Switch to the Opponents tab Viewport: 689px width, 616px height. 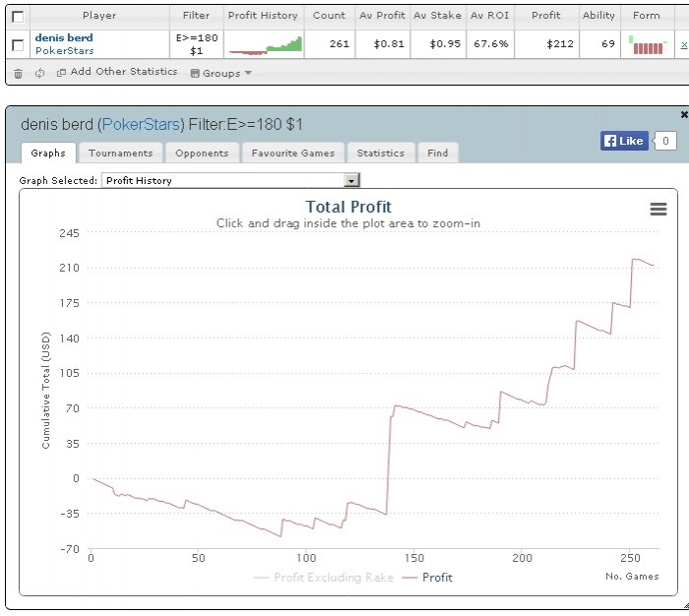[x=202, y=153]
